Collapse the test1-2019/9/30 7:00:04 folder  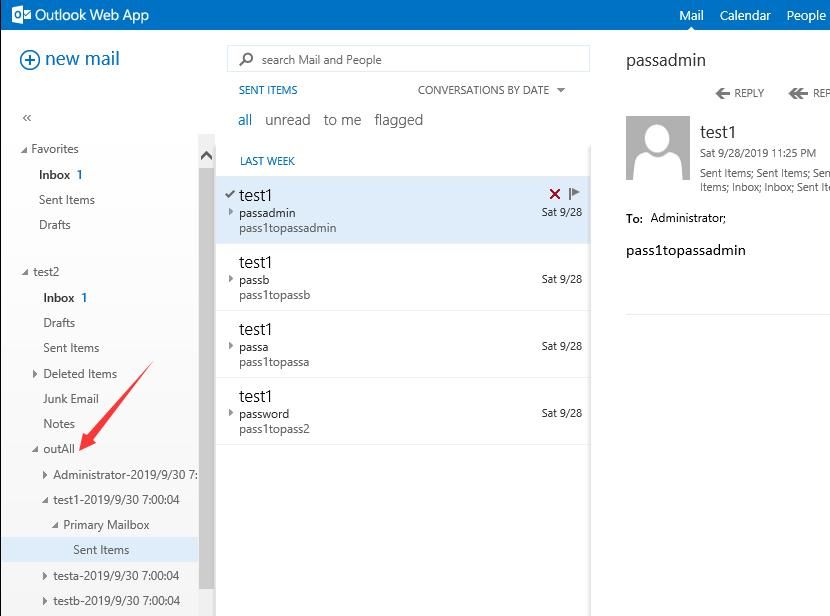click(45, 500)
